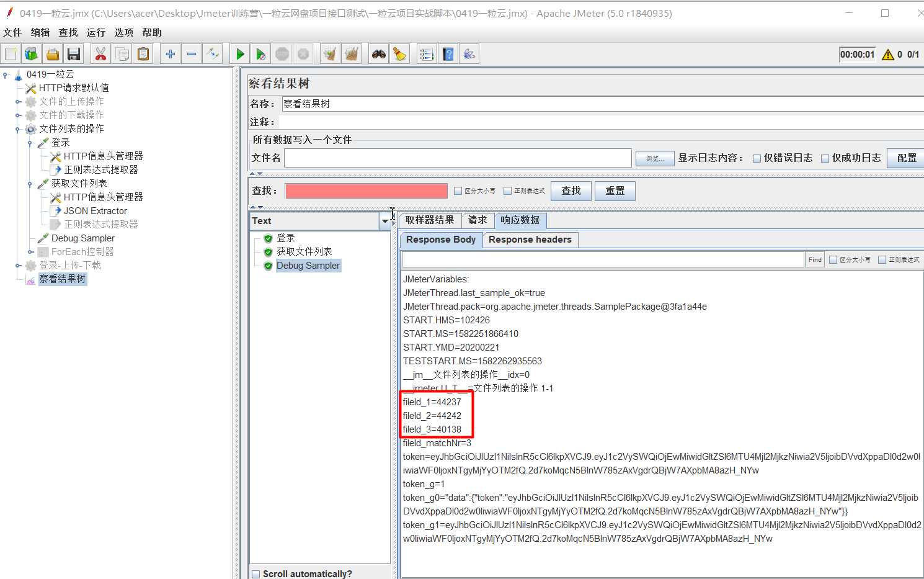
Task: Save the test plan with floppy icon
Action: tap(73, 54)
